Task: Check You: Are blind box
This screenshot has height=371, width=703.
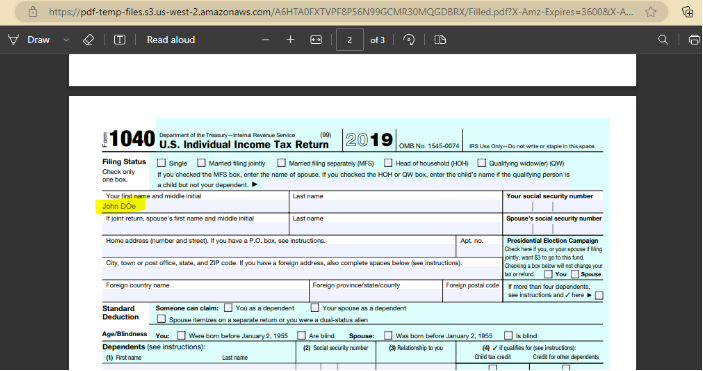Action: pos(301,336)
